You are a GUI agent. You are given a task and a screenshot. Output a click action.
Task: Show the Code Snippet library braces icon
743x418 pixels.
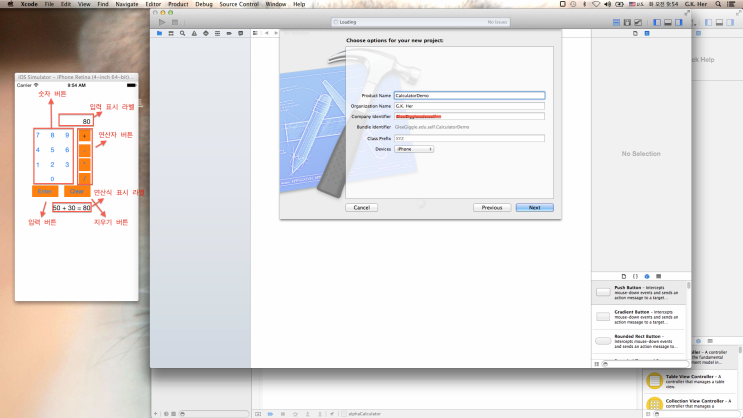coord(635,276)
